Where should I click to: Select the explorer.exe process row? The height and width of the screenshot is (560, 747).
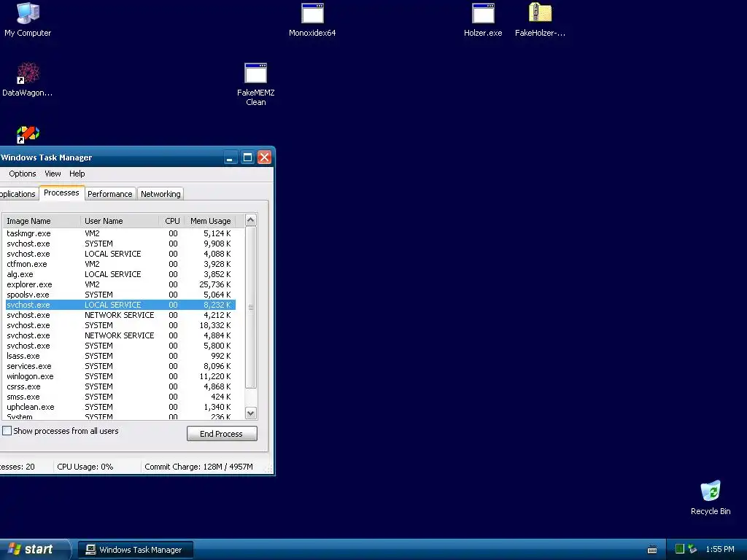[120, 284]
